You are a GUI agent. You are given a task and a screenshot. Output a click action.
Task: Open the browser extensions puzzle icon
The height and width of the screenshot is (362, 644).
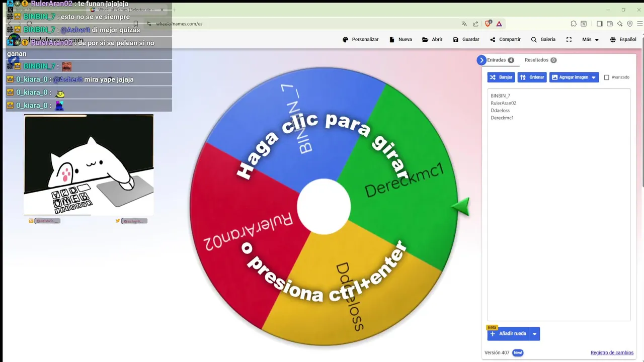574,24
